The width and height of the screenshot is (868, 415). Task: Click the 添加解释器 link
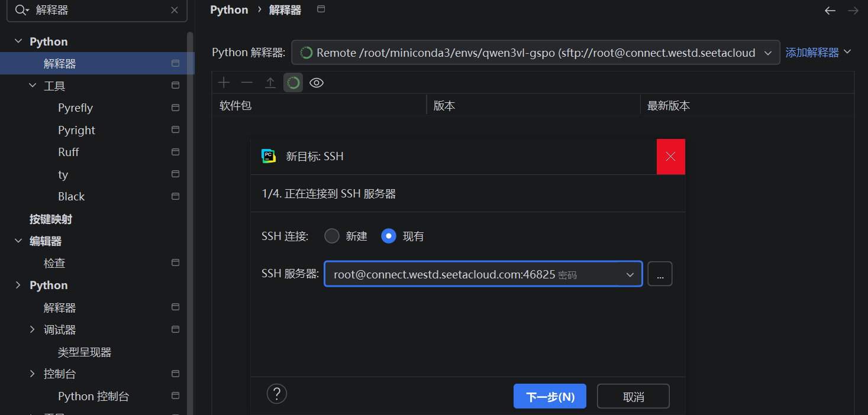tap(812, 53)
